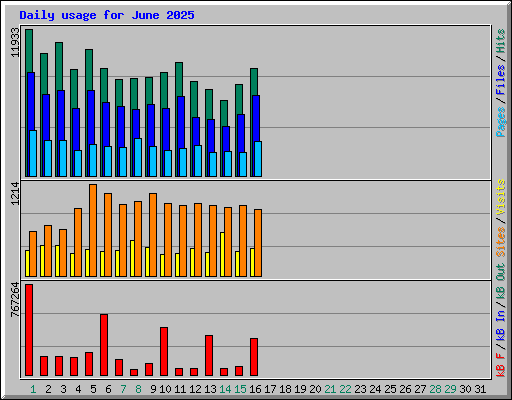
Task: Click day 28 on the x-axis
Action: 435,389
